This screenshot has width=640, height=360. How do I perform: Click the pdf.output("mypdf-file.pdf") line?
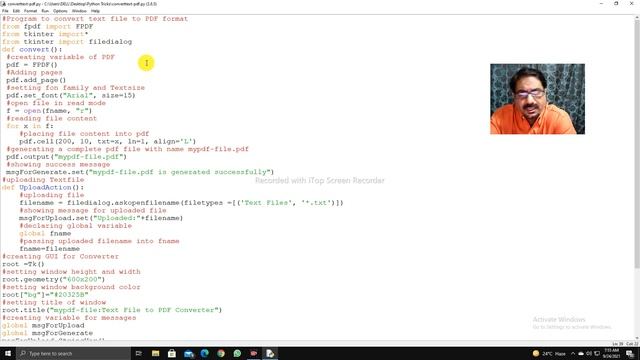click(x=66, y=157)
